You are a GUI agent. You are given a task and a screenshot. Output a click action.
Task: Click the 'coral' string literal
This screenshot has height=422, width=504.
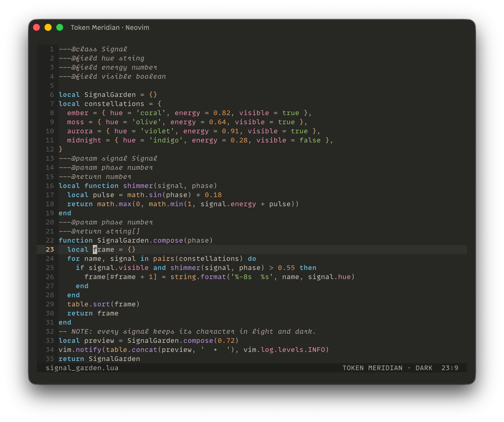[151, 113]
